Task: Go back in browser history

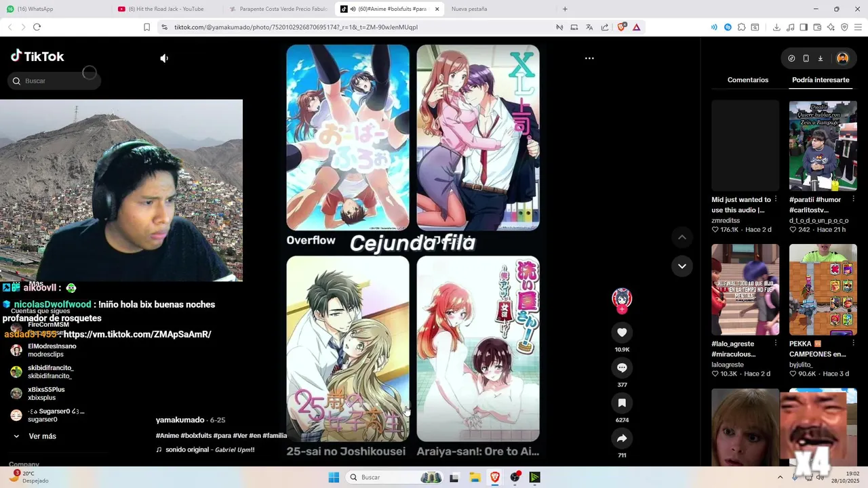Action: (x=9, y=27)
